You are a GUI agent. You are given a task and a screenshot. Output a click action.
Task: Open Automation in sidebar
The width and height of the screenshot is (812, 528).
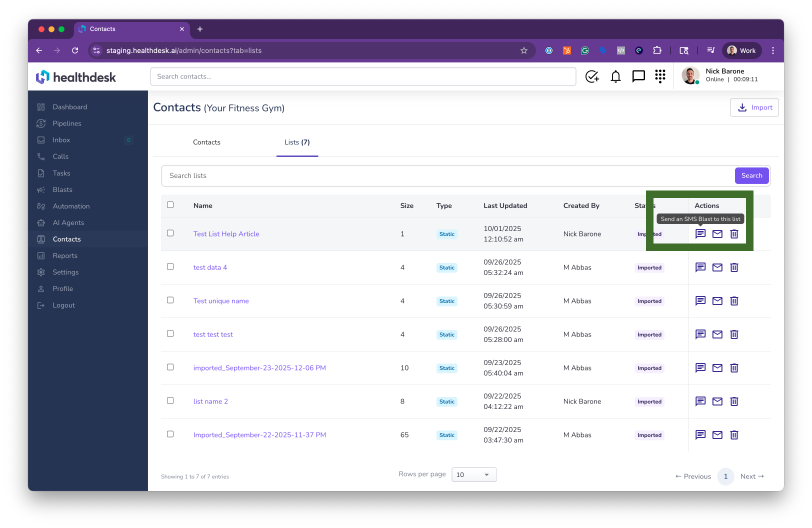pyautogui.click(x=71, y=206)
